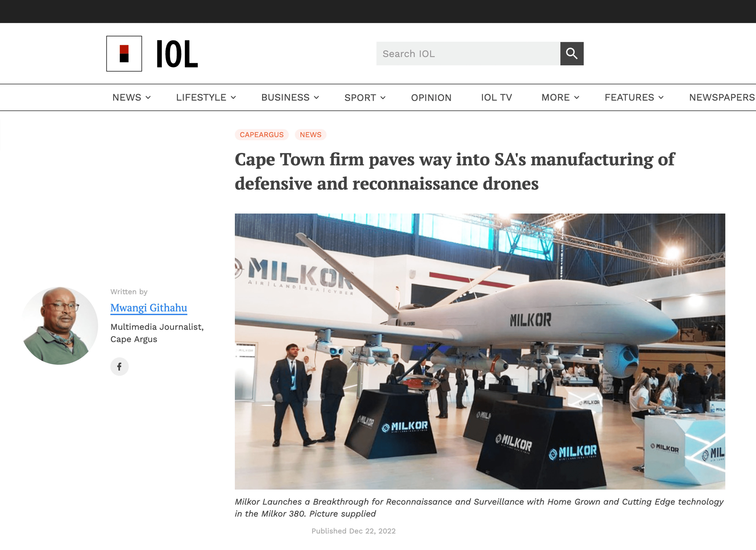Click the author's circular profile photo
The height and width of the screenshot is (550, 756).
coord(59,326)
